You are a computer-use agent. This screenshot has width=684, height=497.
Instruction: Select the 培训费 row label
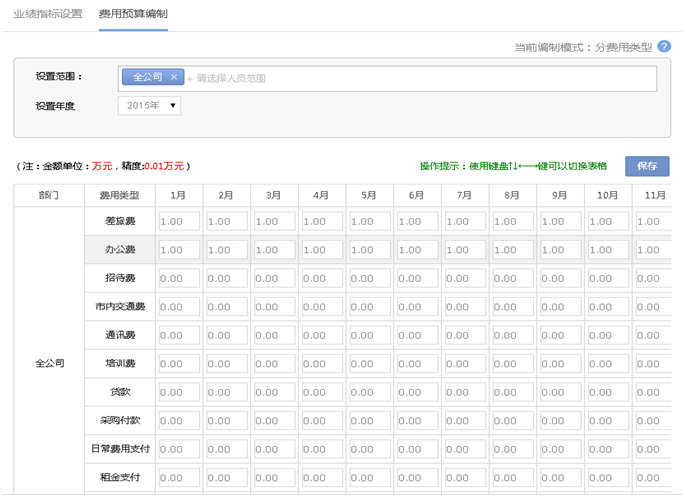coord(120,363)
